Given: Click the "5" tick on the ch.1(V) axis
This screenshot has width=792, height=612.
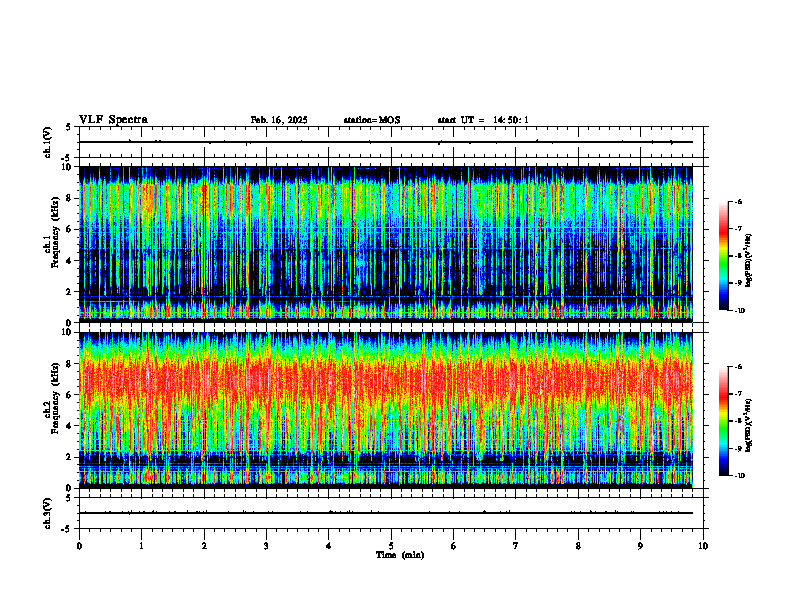Looking at the screenshot, I should pyautogui.click(x=68, y=127).
